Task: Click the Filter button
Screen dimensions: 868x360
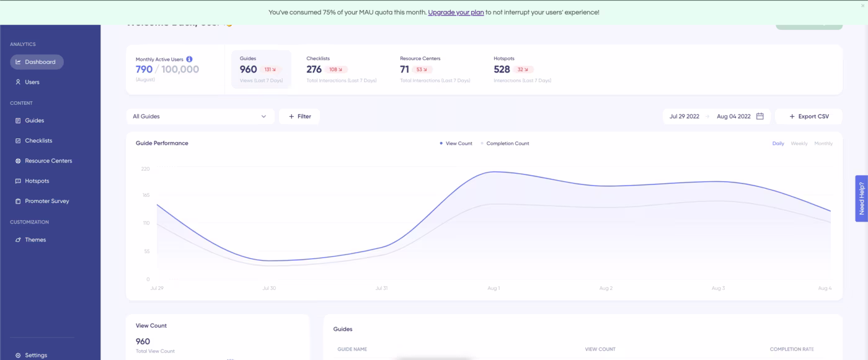Action: click(299, 116)
